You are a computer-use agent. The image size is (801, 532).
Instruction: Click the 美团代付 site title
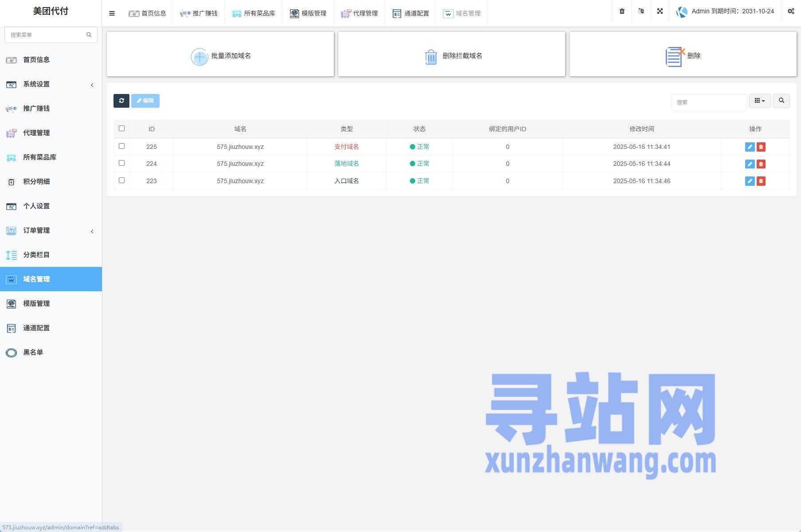pos(51,11)
